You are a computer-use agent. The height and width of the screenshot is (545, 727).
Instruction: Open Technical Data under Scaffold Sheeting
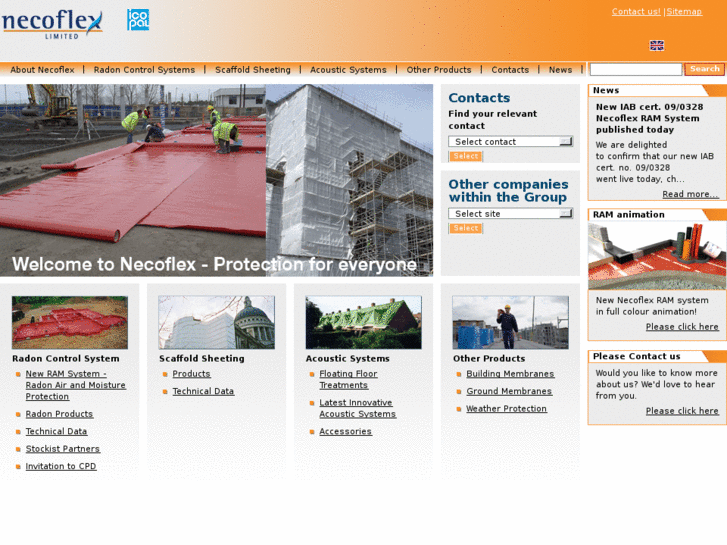point(203,391)
